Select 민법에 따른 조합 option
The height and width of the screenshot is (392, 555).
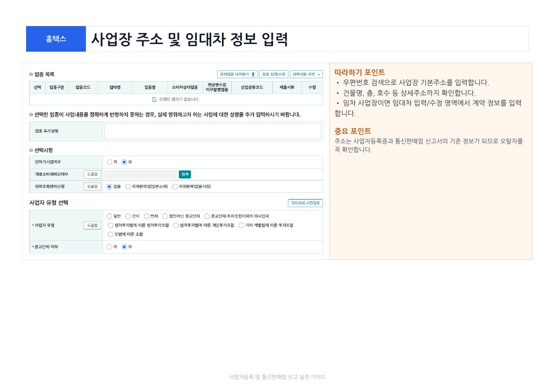[x=111, y=234]
